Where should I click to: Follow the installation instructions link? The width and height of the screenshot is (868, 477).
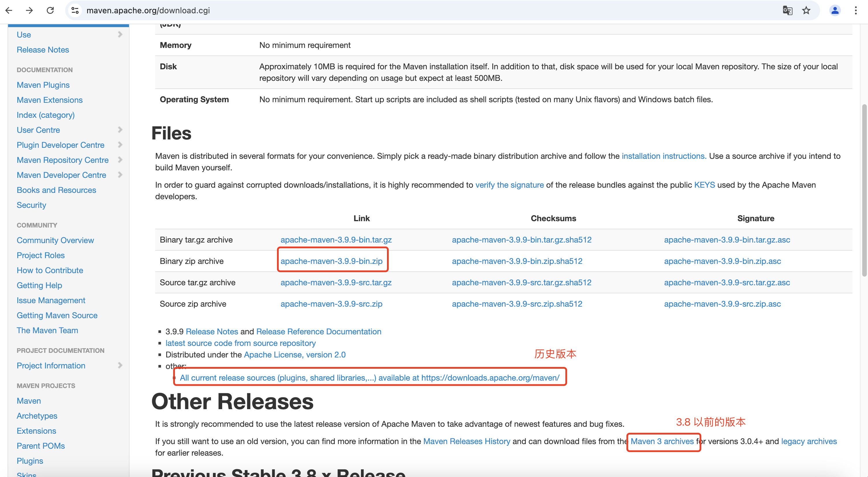tap(664, 156)
